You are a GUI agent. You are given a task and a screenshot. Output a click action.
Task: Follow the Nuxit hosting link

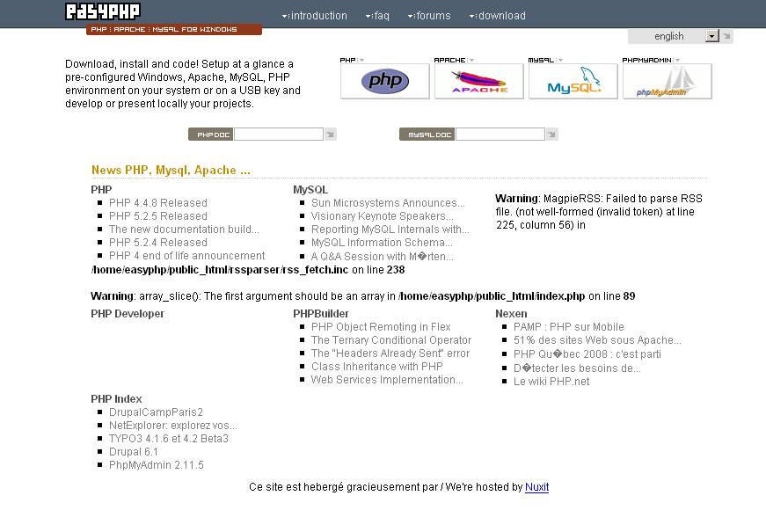tap(536, 488)
